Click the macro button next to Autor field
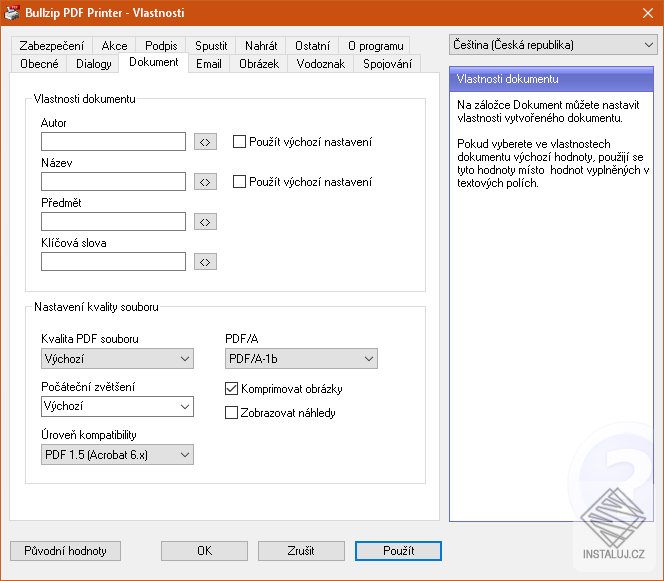Screen dimensions: 664x581 (205, 142)
